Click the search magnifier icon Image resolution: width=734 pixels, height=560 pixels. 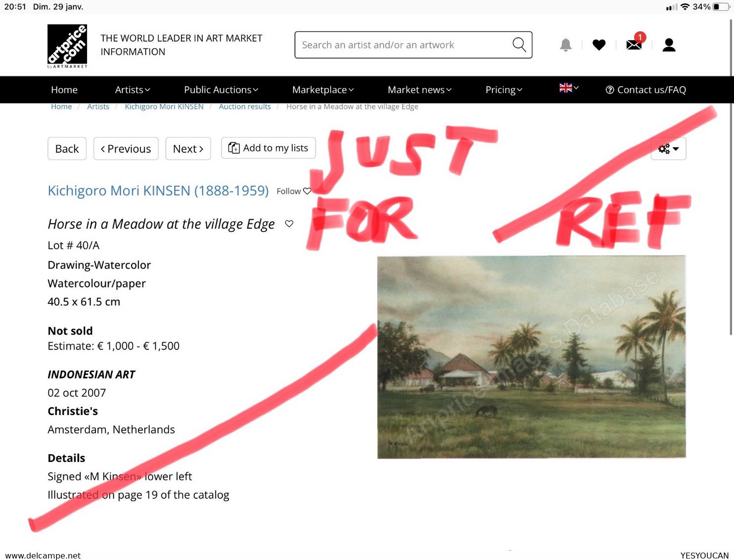click(519, 45)
